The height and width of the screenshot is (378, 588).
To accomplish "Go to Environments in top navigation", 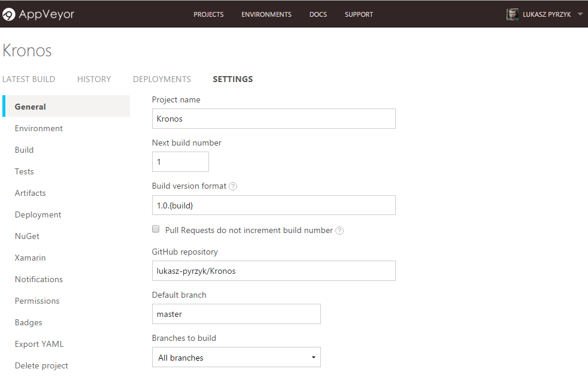I will pyautogui.click(x=266, y=14).
